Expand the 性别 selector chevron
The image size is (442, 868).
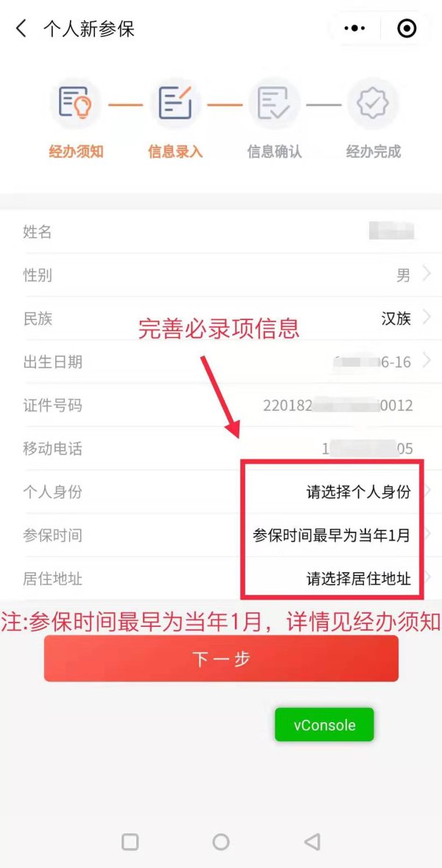click(426, 274)
